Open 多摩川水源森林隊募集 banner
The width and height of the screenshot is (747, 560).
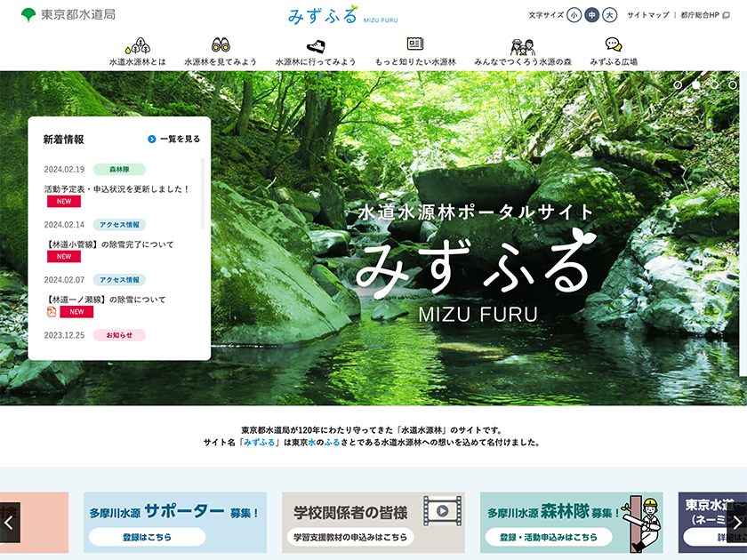(572, 523)
